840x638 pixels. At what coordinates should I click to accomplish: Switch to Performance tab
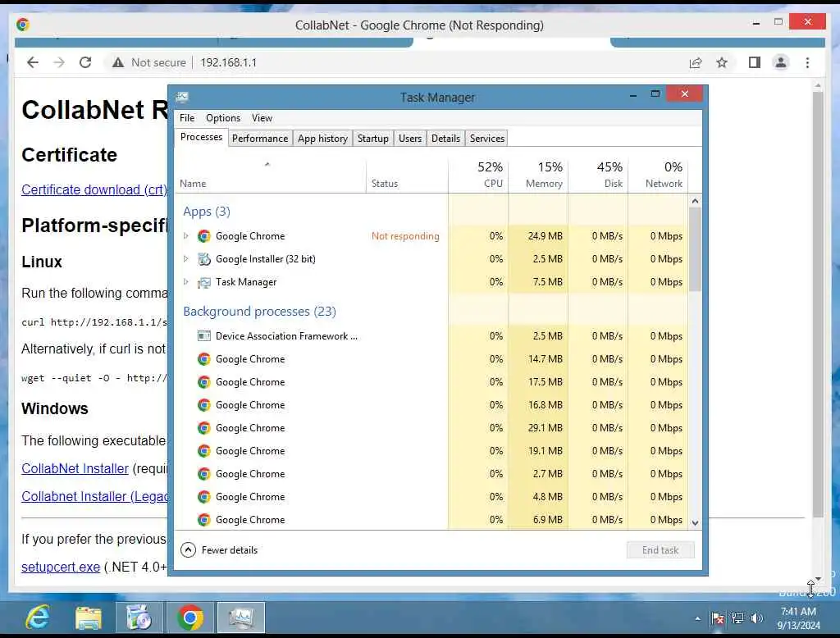(x=260, y=139)
